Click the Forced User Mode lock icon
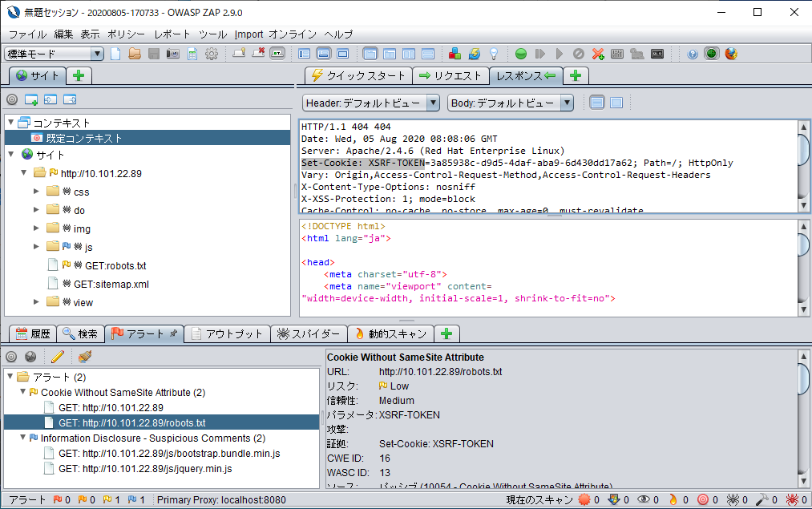 pos(636,54)
